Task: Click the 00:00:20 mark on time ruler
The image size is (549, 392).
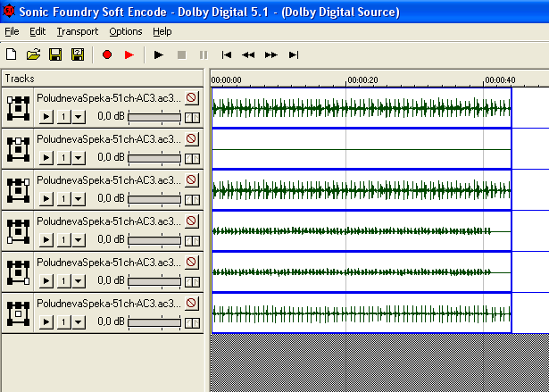Action: [362, 79]
